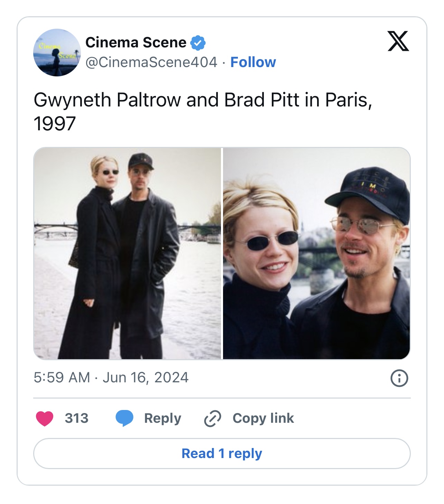Like the tweet with the heart icon
Image resolution: width=444 pixels, height=504 pixels.
click(x=45, y=418)
